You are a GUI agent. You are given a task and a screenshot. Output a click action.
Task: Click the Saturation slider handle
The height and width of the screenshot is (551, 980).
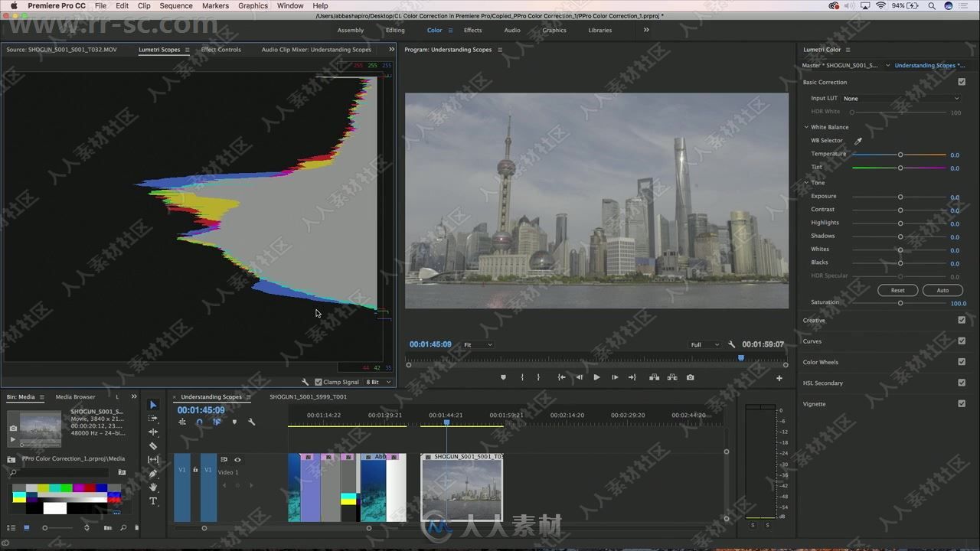(900, 303)
